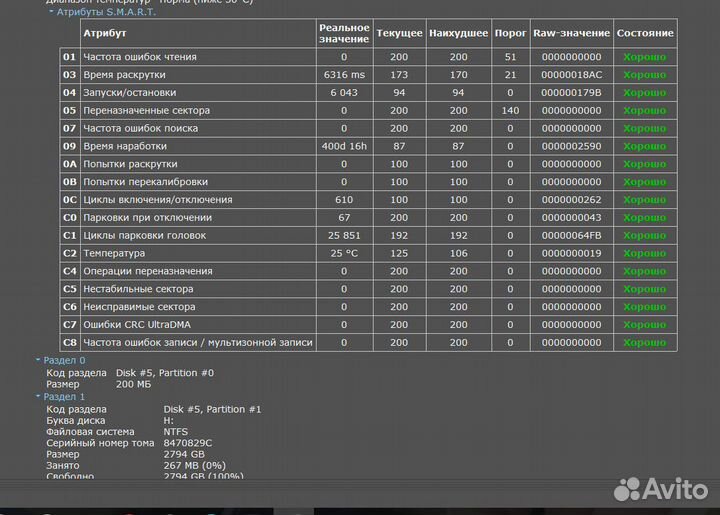Collapse the Раздел 1 section
The width and height of the screenshot is (720, 515).
(38, 396)
